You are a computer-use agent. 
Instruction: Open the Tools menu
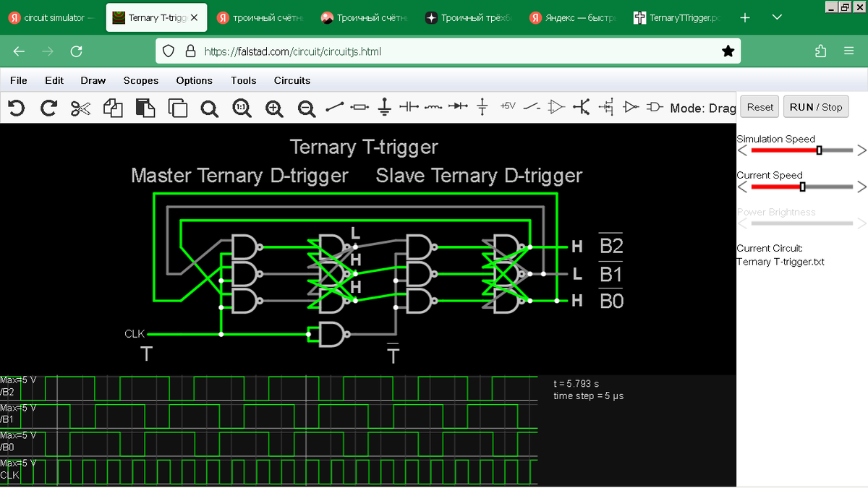tap(244, 80)
